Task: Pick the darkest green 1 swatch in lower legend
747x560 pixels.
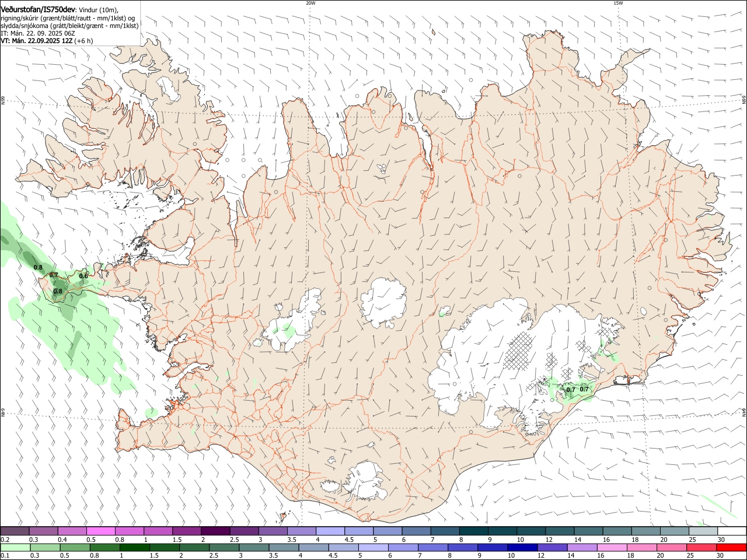Action: (x=134, y=547)
